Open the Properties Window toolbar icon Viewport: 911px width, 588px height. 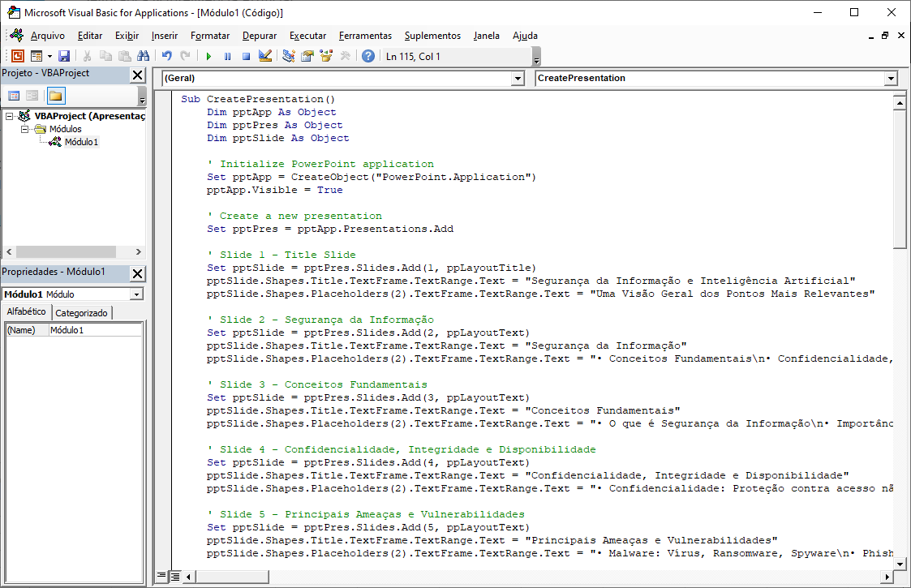(307, 56)
